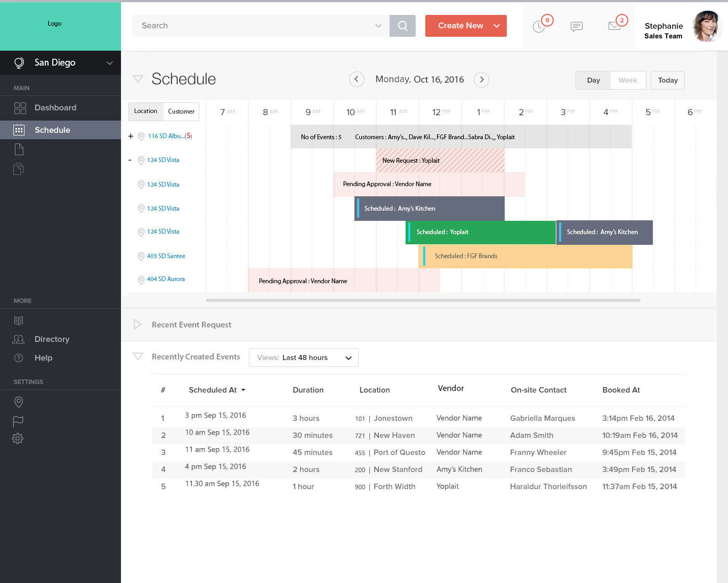Open Dashboard in the sidebar
The width and height of the screenshot is (728, 583).
coord(55,108)
